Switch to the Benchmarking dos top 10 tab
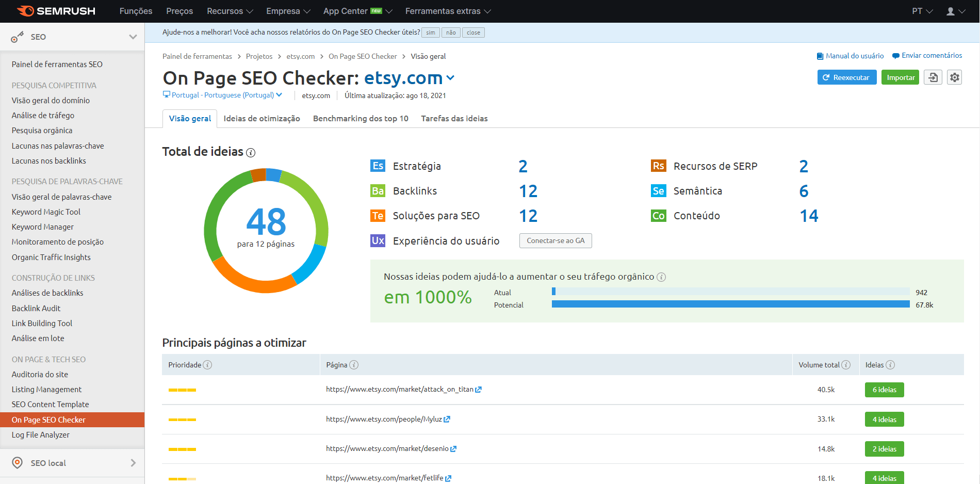The width and height of the screenshot is (980, 484). 360,118
